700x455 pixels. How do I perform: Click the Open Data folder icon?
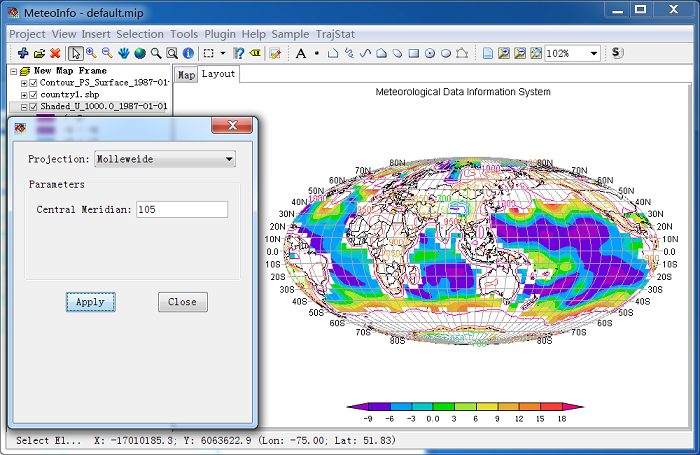pos(39,53)
